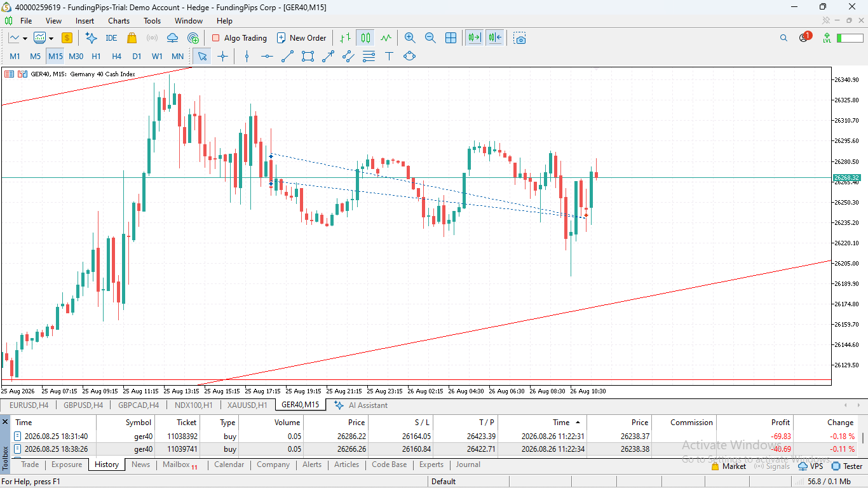Select the trendline drawing tool
This screenshot has width=868, height=488.
287,56
